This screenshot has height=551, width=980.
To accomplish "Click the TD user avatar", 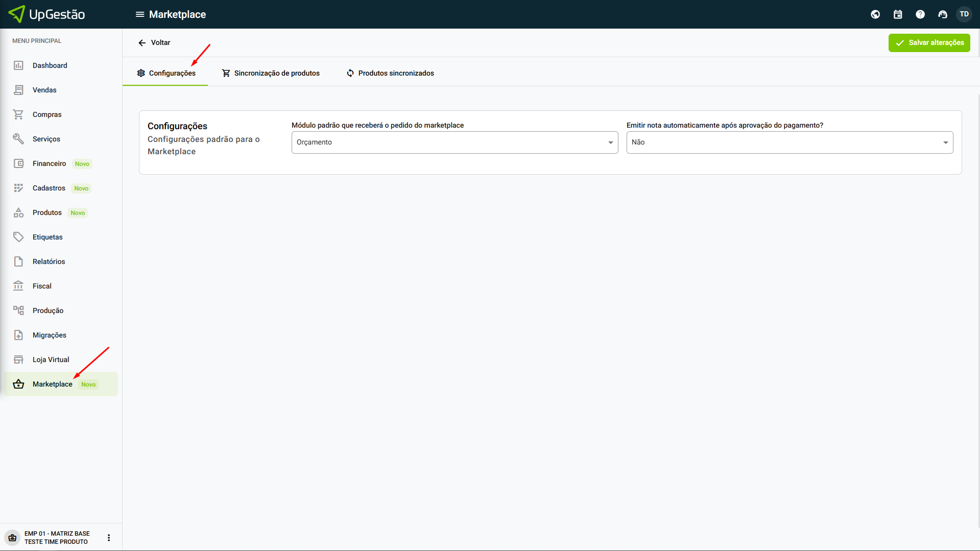I will [964, 14].
